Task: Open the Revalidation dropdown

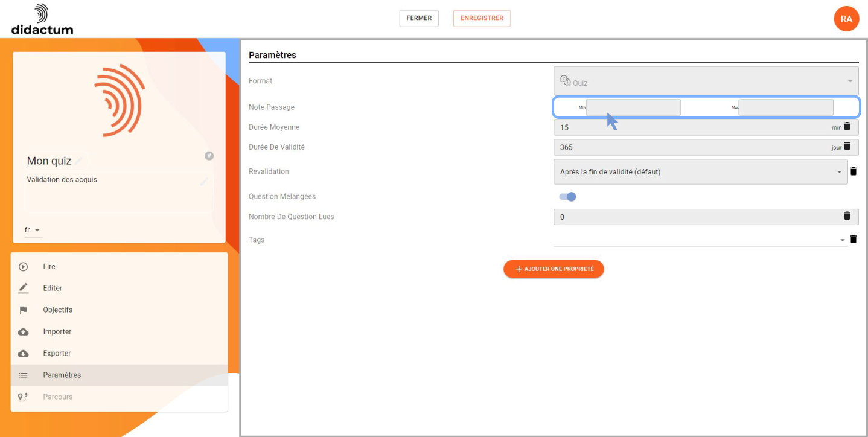Action: (x=700, y=171)
